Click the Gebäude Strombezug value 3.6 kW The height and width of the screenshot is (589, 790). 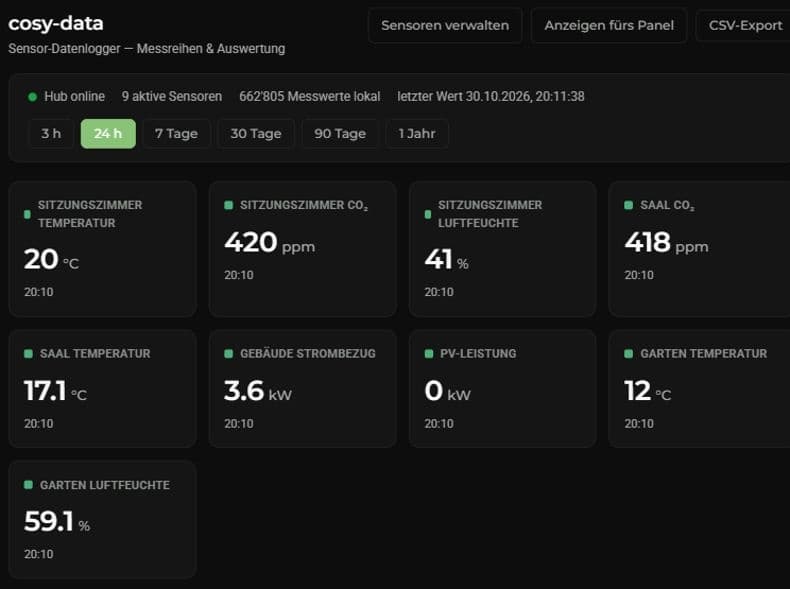(x=258, y=391)
